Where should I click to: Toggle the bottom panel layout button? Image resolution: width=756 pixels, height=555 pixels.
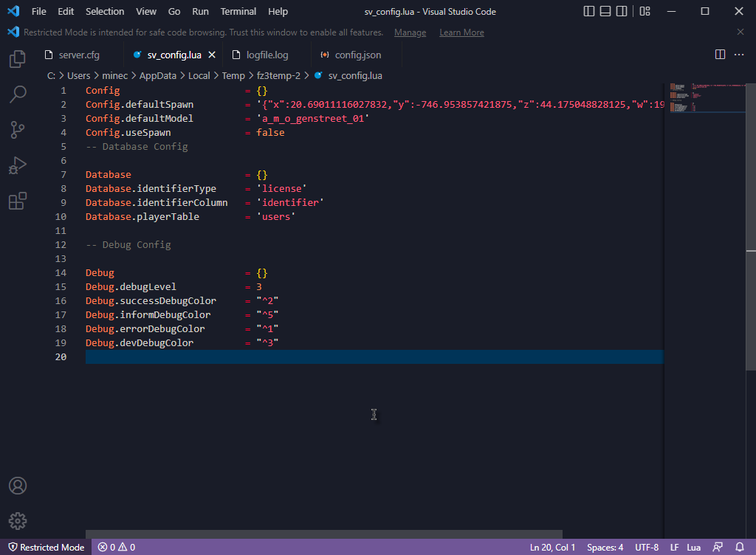pyautogui.click(x=605, y=12)
